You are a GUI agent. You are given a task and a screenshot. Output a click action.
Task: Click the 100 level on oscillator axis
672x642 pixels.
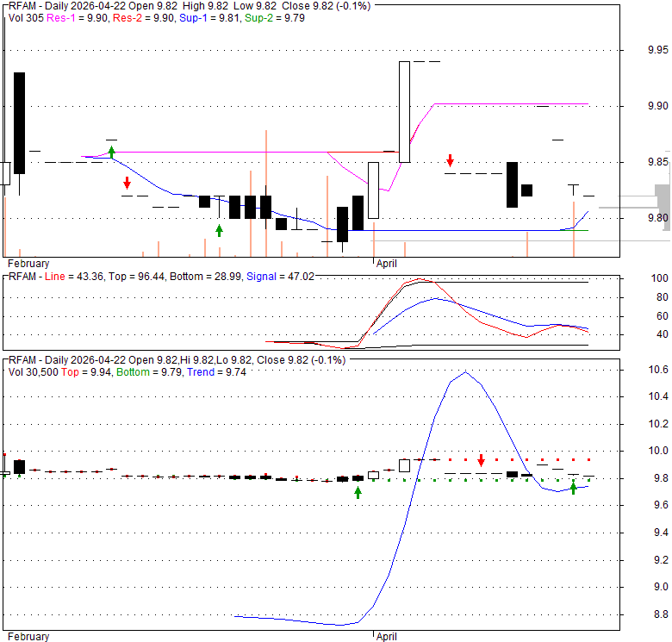pyautogui.click(x=660, y=278)
